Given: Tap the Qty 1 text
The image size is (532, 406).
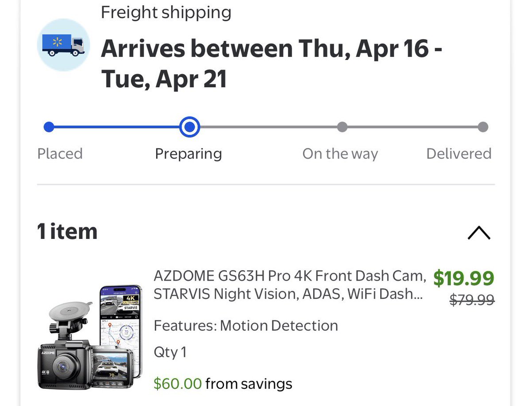Looking at the screenshot, I should 170,352.
